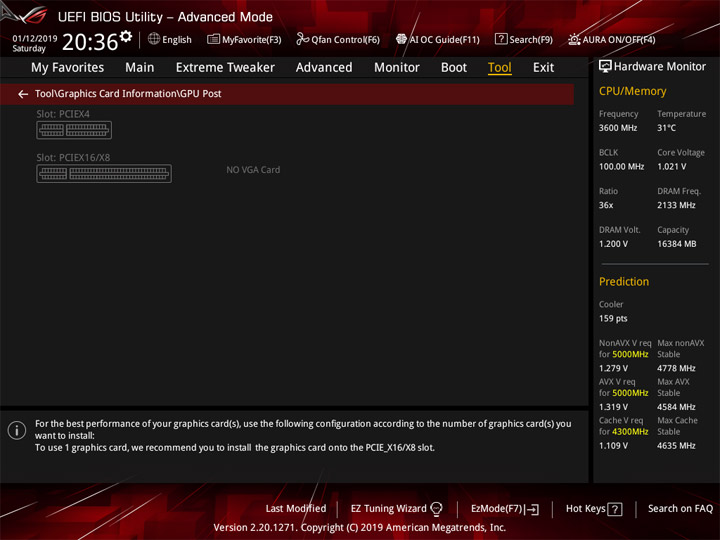
Task: Click the 1.319 V AVX value
Action: [x=613, y=407]
